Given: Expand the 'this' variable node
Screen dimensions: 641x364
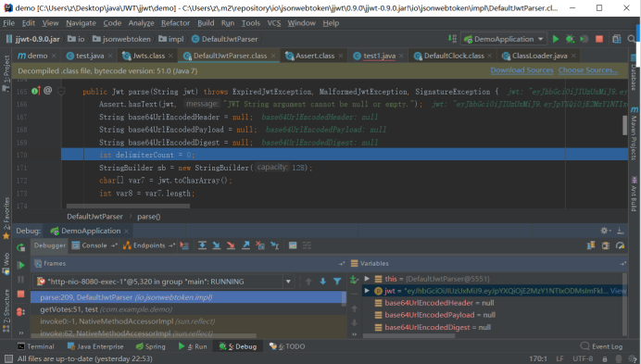Looking at the screenshot, I should [x=367, y=279].
